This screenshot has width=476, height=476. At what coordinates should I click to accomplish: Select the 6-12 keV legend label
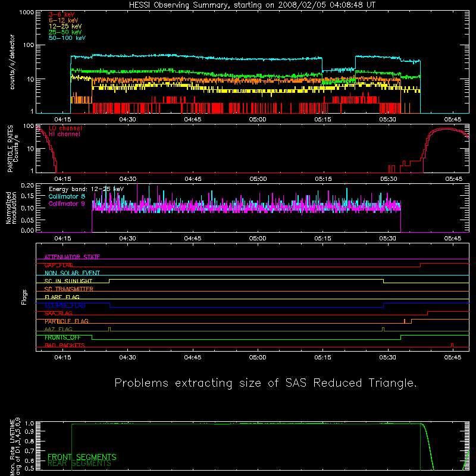pyautogui.click(x=64, y=20)
